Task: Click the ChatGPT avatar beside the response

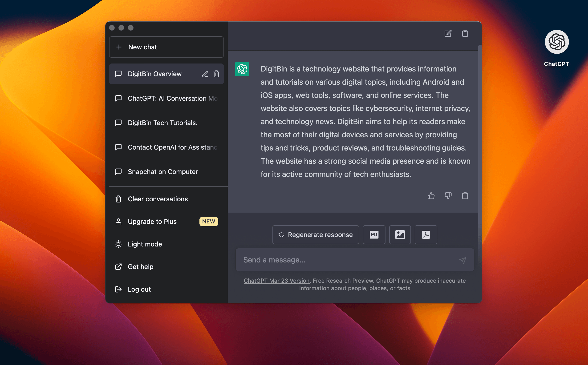Action: tap(242, 69)
